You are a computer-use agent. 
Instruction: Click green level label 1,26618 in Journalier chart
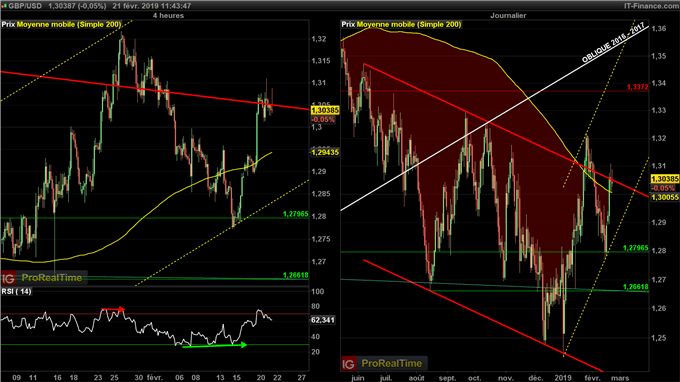click(635, 287)
